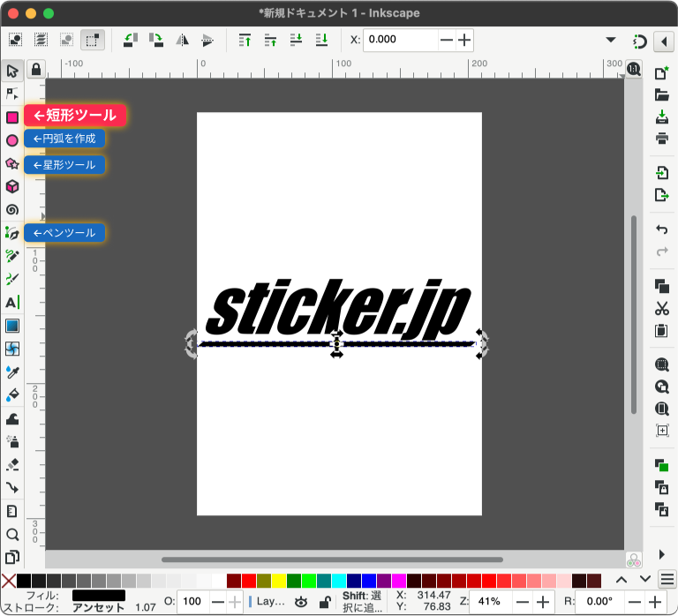Select the Mesh gradient tool
The height and width of the screenshot is (616, 678).
coord(12,349)
